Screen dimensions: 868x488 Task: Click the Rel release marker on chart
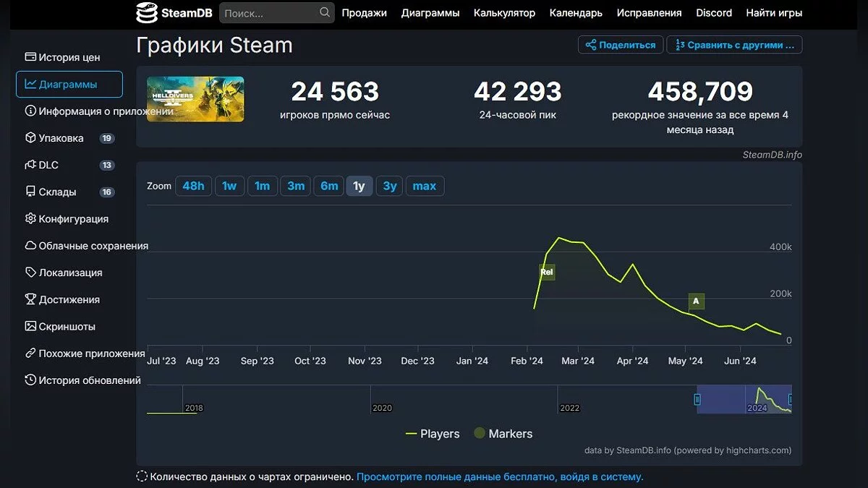(547, 272)
